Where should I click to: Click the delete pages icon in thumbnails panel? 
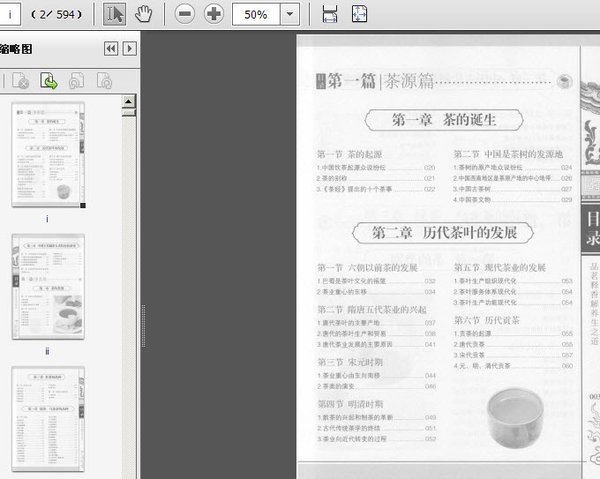(x=20, y=82)
